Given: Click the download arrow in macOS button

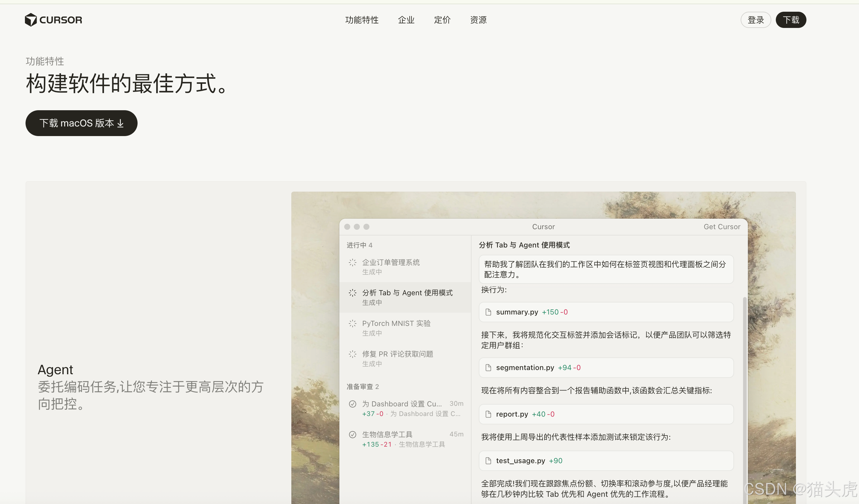Looking at the screenshot, I should click(121, 123).
